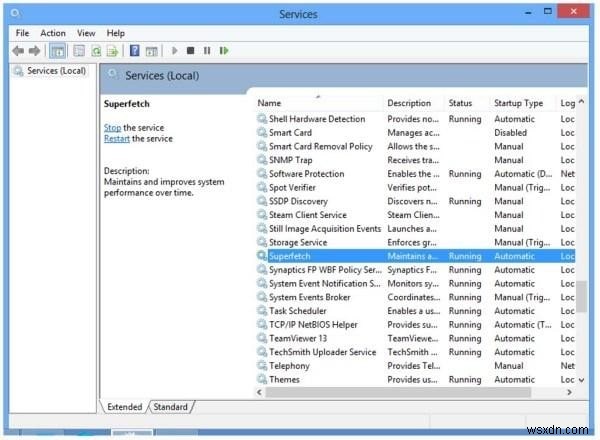Select the Steam Client Service row
Image resolution: width=600 pixels, height=440 pixels.
coord(416,215)
